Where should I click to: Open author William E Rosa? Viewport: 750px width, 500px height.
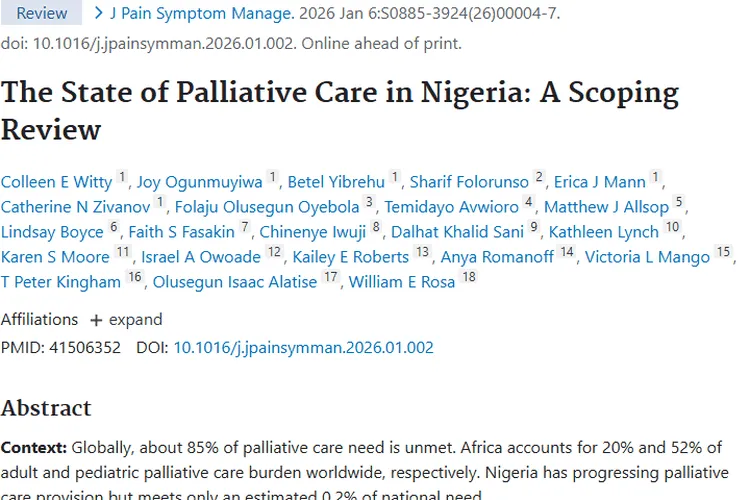[401, 282]
